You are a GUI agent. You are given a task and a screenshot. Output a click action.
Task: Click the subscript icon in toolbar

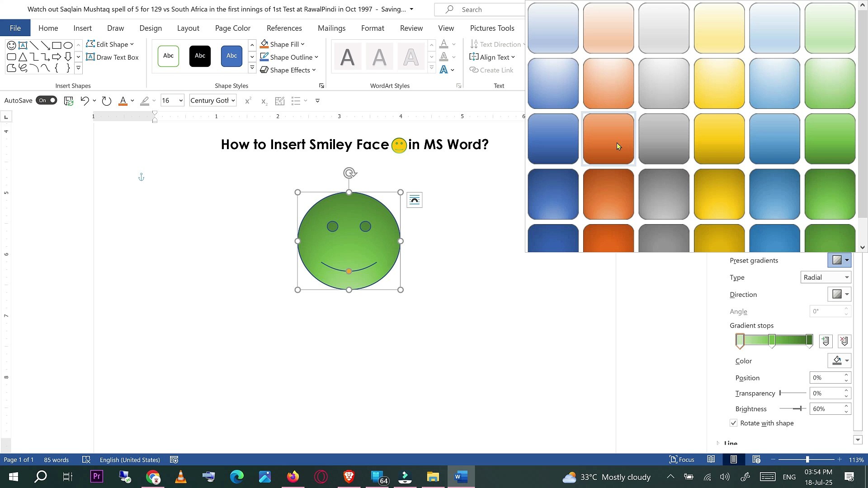pos(264,101)
